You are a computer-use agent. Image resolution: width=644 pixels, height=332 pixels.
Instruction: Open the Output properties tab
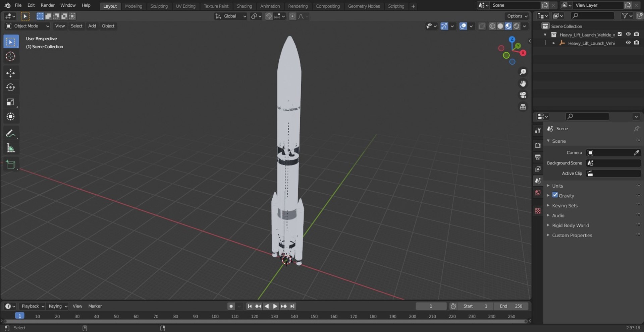[x=538, y=157]
